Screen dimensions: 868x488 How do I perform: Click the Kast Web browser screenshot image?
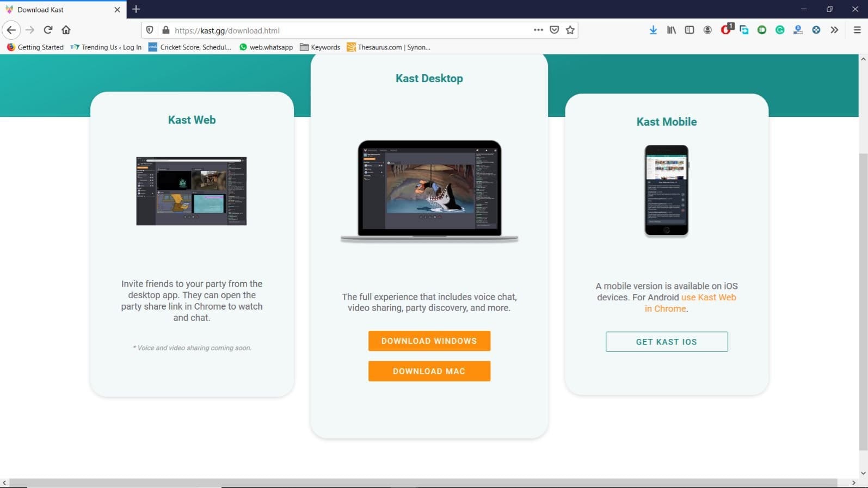(192, 191)
